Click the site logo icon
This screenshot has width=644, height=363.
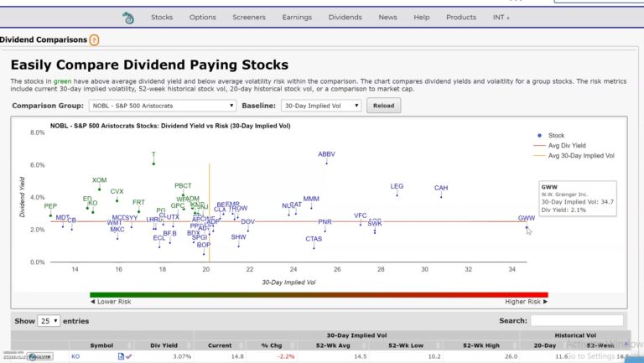point(128,18)
